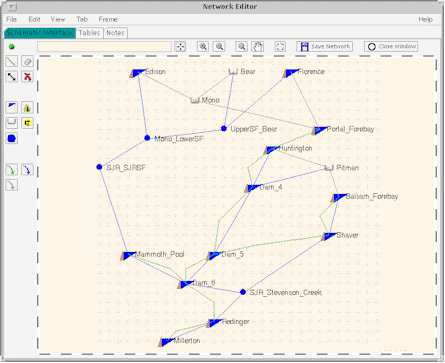Pick the blue reservoir node tool
Image resolution: width=445 pixels, height=363 pixels.
coord(12,108)
